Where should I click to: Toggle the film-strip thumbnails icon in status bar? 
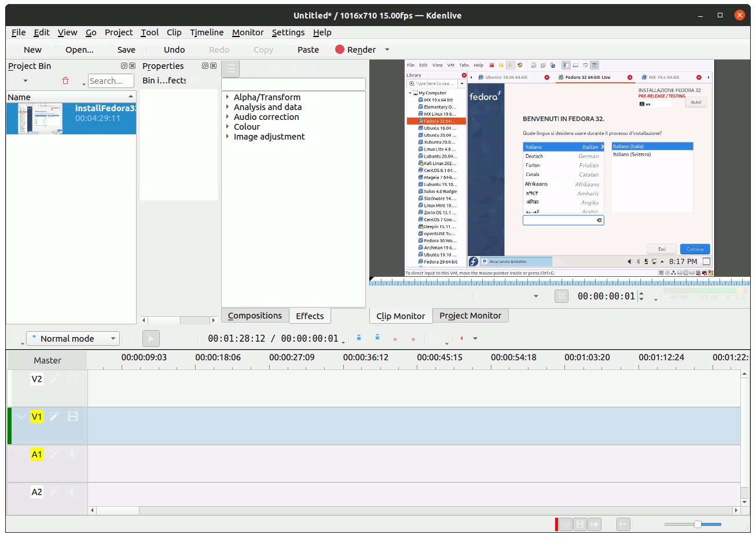580,524
